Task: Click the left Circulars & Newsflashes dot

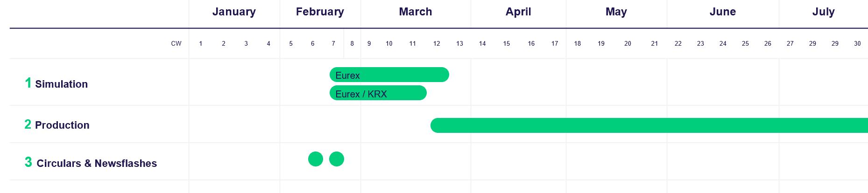Action: point(316,159)
